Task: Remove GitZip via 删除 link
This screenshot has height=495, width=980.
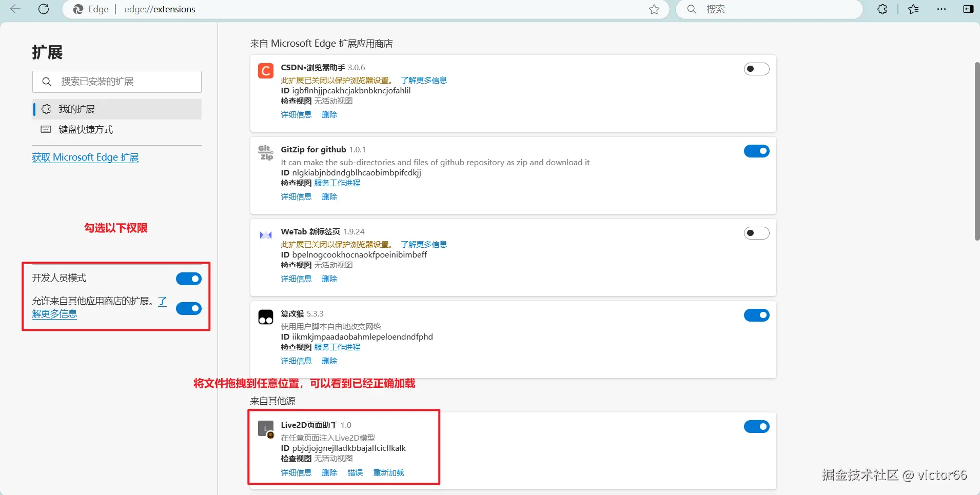Action: [329, 197]
